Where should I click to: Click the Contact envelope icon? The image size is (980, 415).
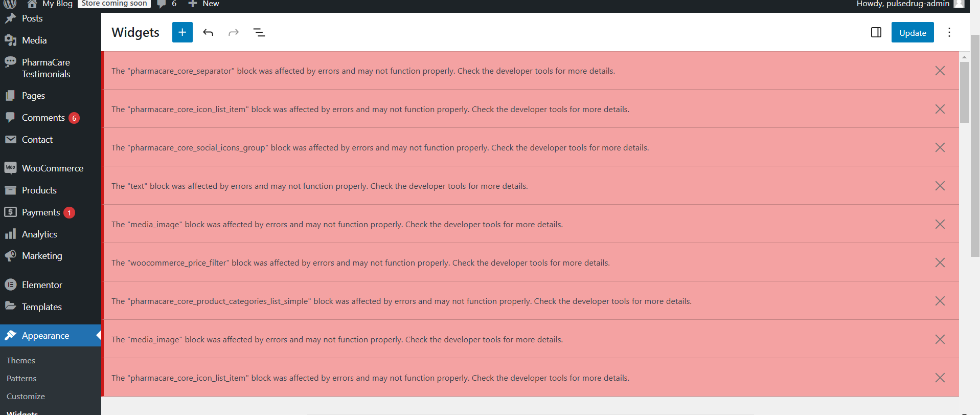tap(10, 140)
